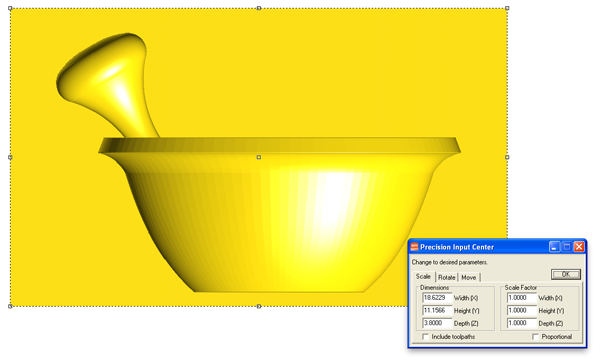Click the Precision Input Center title icon

414,247
